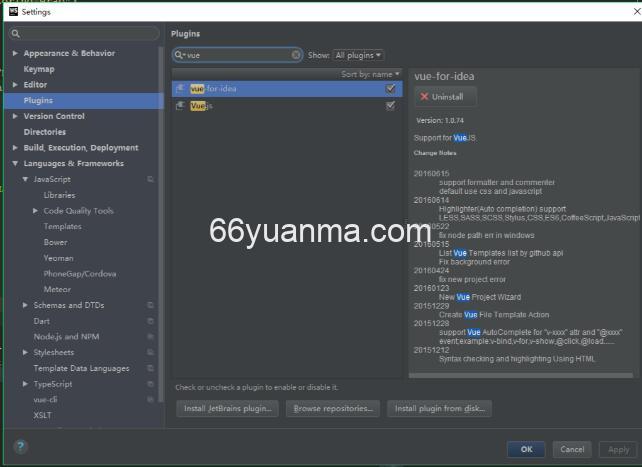Open the Sort by name dropdown

click(x=370, y=74)
